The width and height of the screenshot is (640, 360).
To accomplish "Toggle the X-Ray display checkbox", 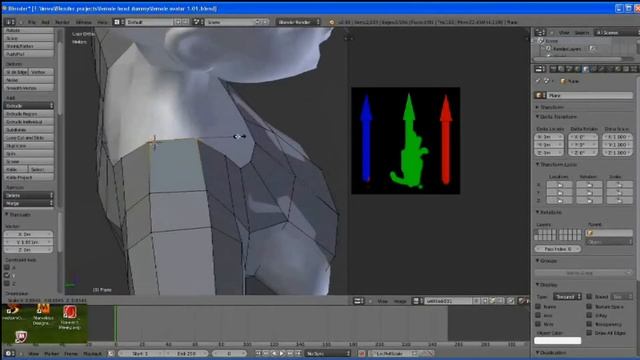I will coord(589,315).
